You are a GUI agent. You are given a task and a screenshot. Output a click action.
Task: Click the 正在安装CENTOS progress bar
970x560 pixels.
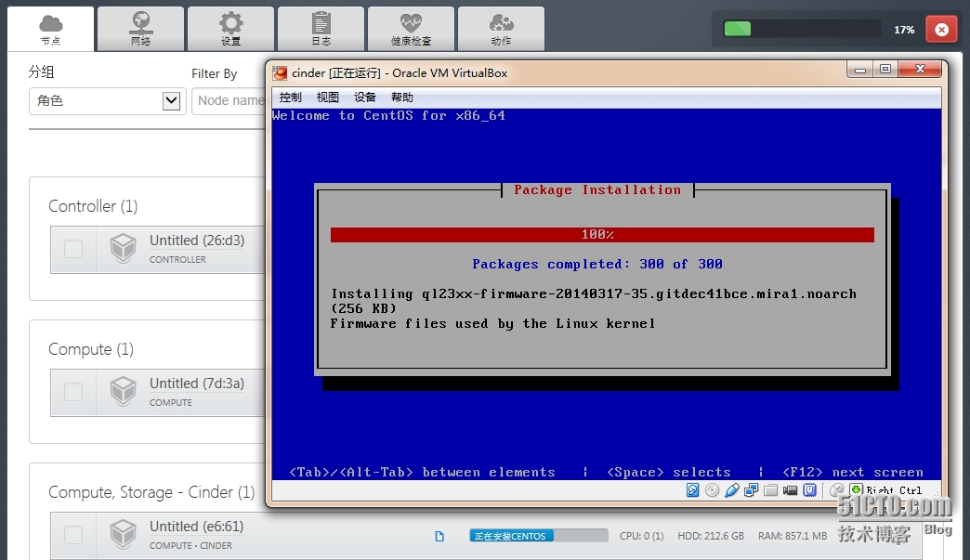point(538,536)
